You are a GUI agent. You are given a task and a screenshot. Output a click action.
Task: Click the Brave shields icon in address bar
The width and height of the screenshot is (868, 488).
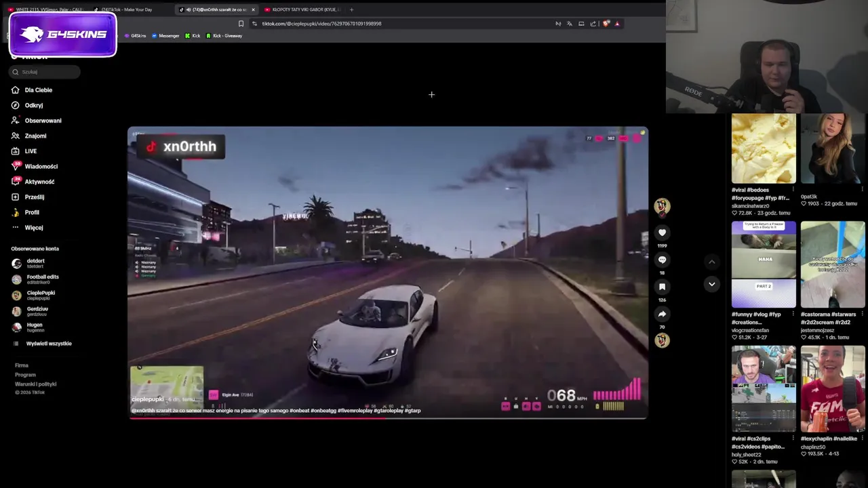(x=606, y=24)
